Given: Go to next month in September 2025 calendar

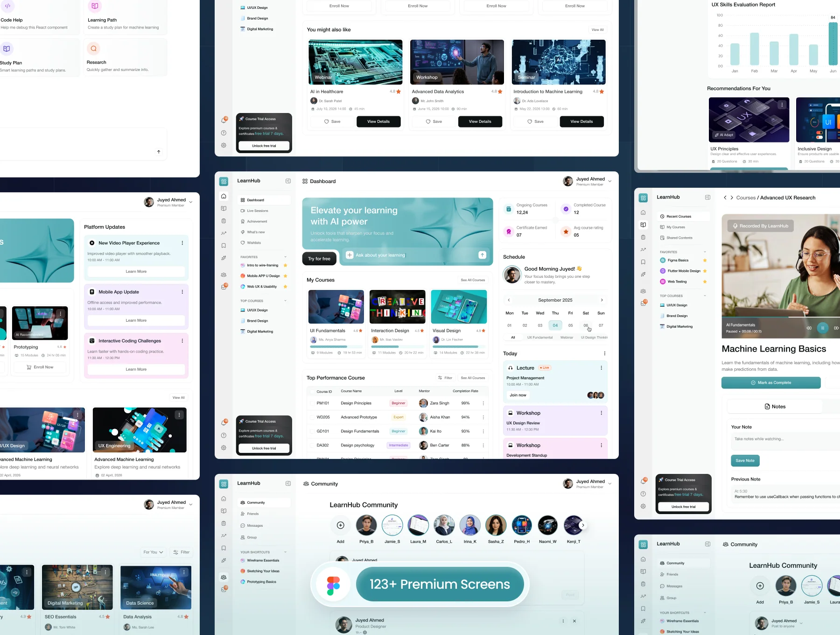Looking at the screenshot, I should [602, 300].
